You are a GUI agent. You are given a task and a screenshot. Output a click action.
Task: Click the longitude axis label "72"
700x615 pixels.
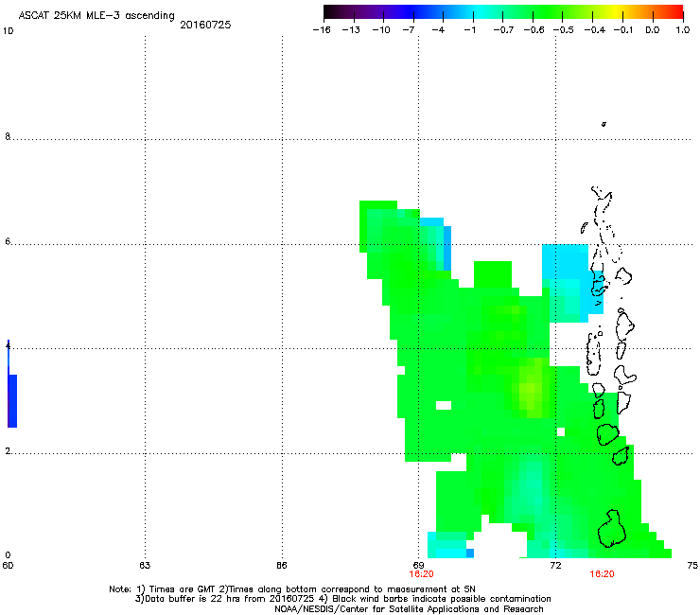[555, 566]
